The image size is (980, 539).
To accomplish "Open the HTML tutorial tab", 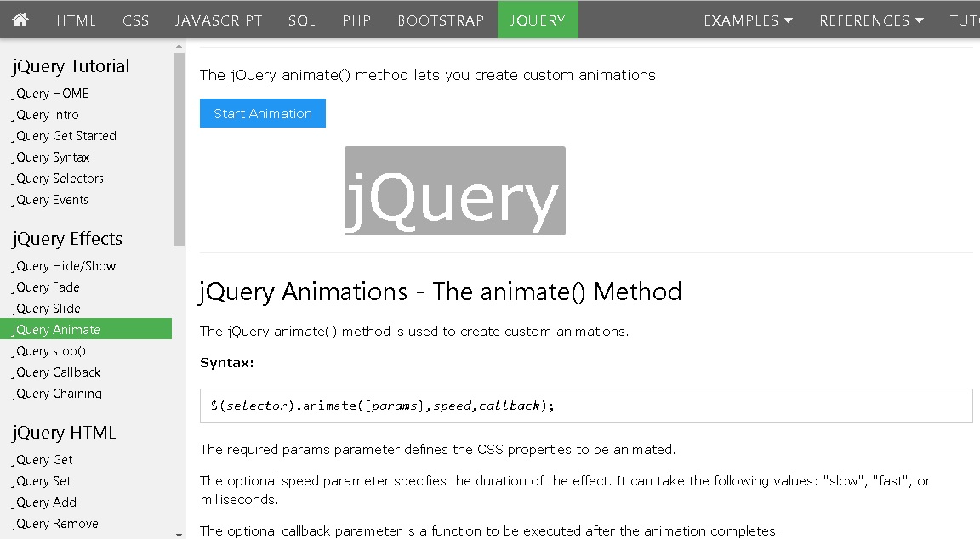I will [77, 20].
